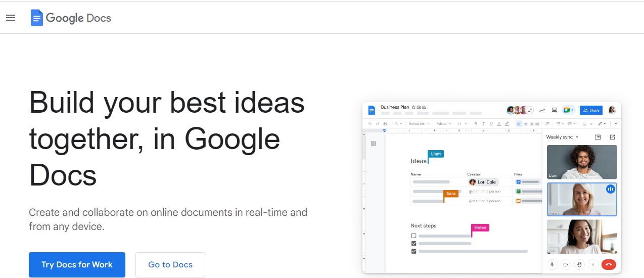This screenshot has width=644, height=278.
Task: Toggle italic formatting
Action: [x=483, y=124]
